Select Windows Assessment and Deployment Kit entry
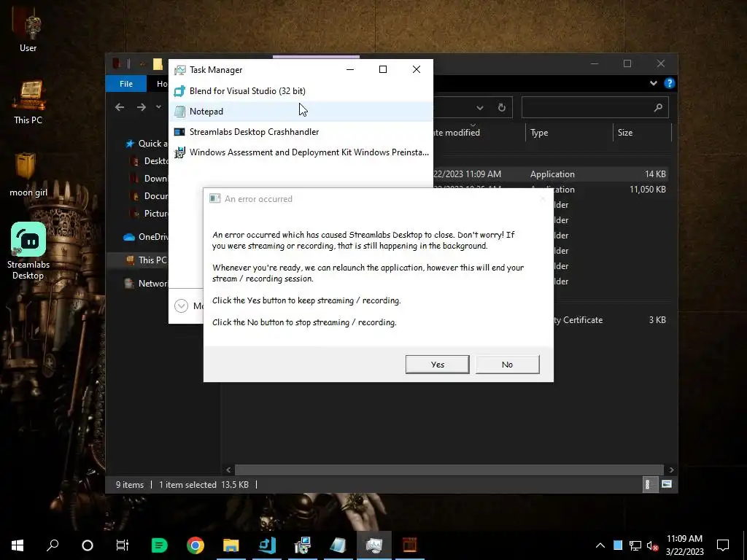The image size is (747, 560). coord(301,152)
